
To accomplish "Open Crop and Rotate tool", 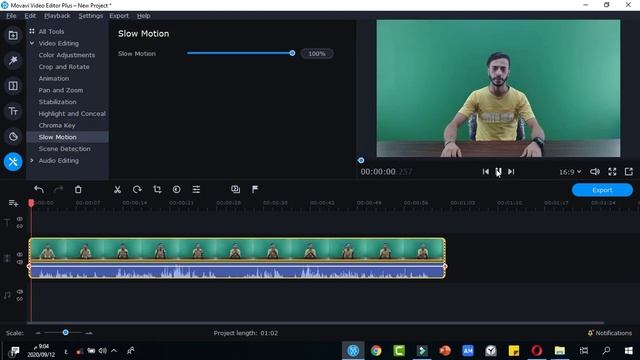I will coord(64,67).
